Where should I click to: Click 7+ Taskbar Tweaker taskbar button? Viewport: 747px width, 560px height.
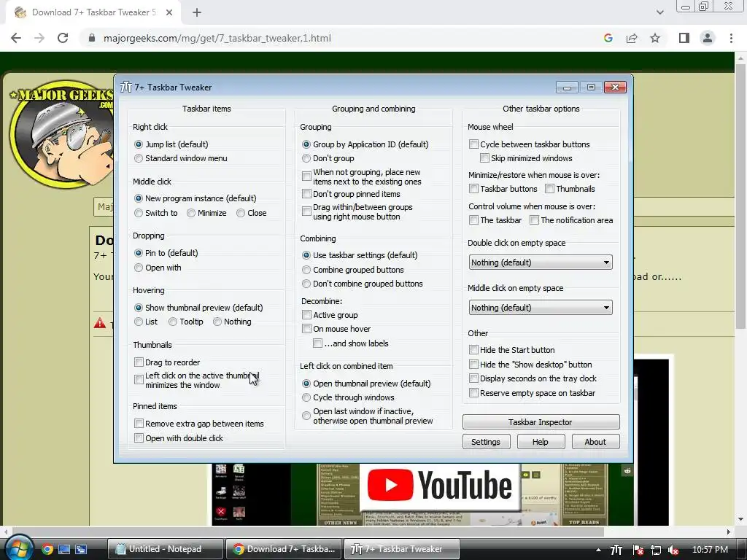coord(402,549)
